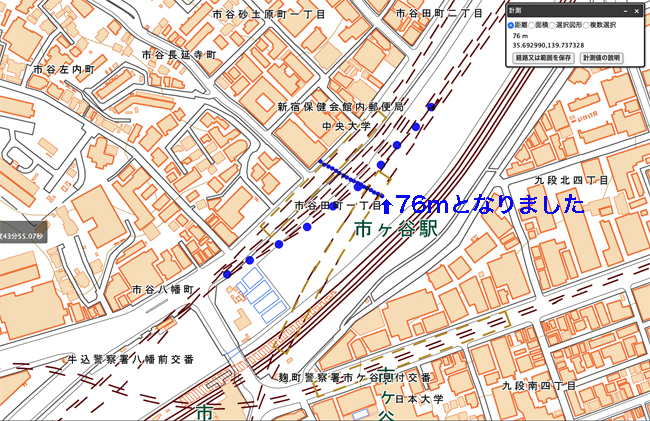Click the 計測値の説明 button
This screenshot has width=650, height=421.
(601, 58)
